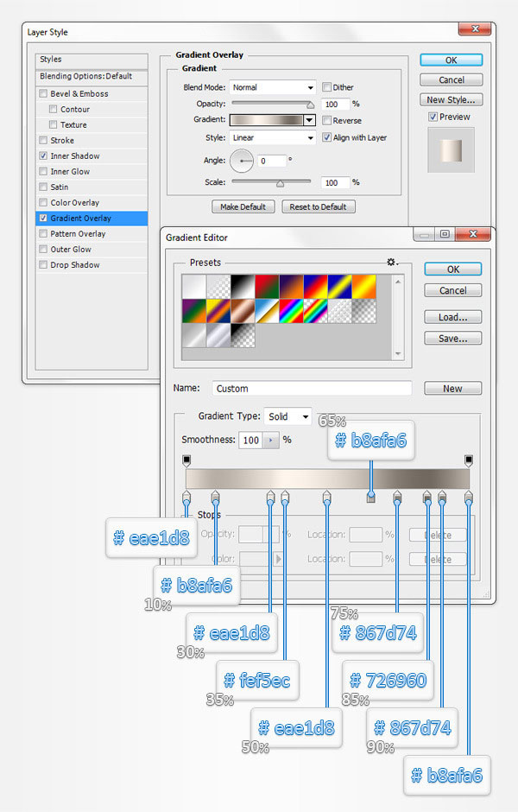The height and width of the screenshot is (812, 518).
Task: Click the Make Default button
Action: click(243, 206)
